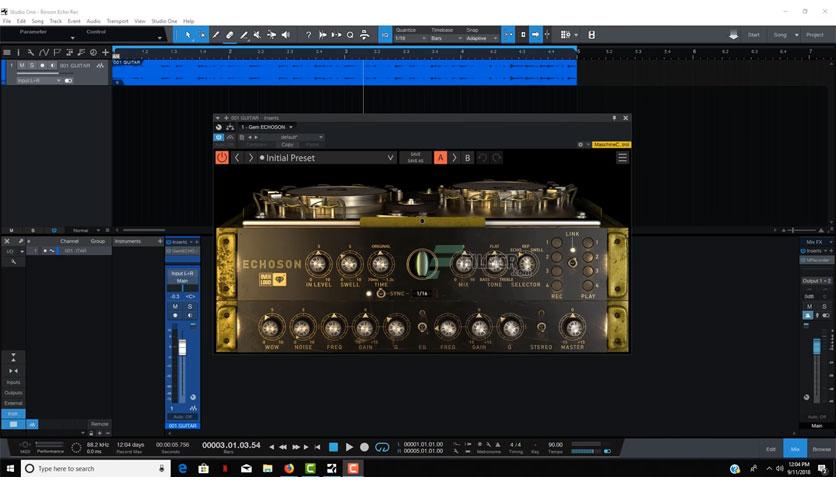Open the Initial Preset dropdown
This screenshot has height=484, width=836.
(x=327, y=158)
